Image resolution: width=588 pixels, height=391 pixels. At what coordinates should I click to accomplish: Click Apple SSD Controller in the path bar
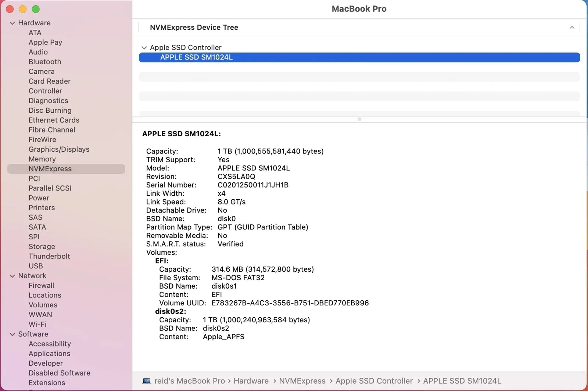click(x=374, y=381)
